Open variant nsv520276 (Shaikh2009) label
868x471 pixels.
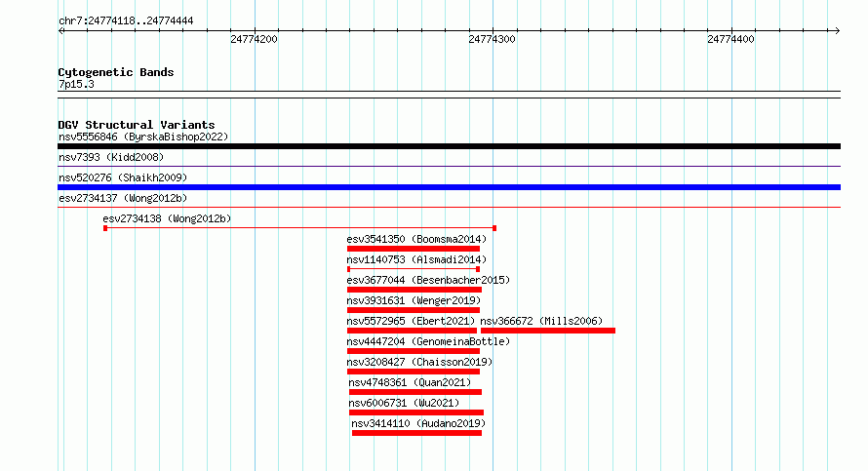pos(123,177)
